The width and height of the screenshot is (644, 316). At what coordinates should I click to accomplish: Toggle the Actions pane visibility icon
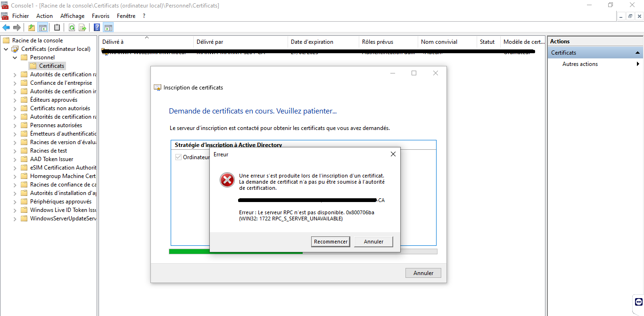(108, 27)
